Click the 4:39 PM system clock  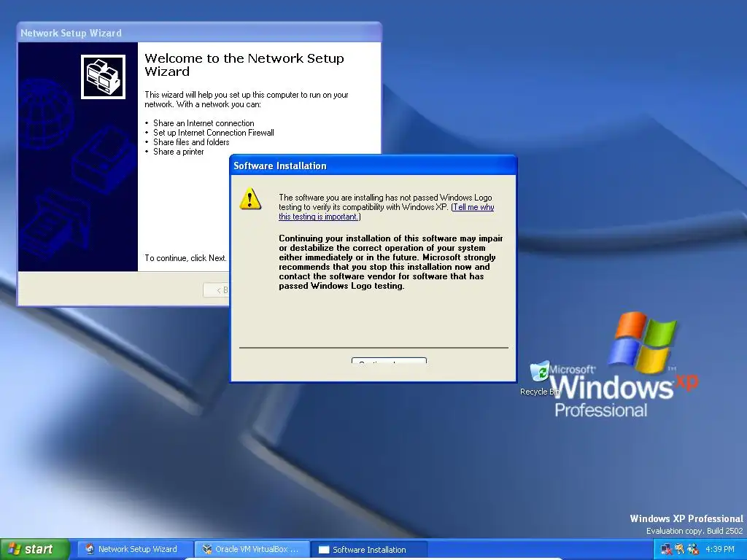click(x=720, y=549)
